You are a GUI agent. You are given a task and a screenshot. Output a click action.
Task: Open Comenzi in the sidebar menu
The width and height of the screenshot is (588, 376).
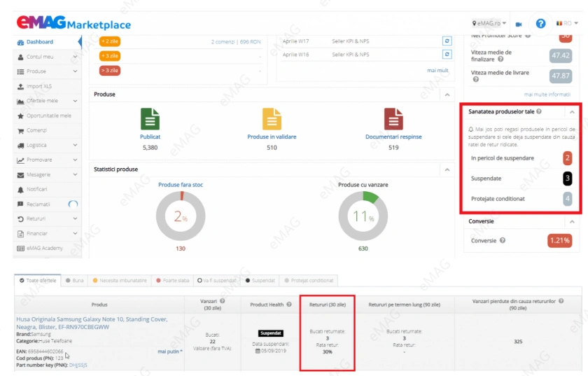point(36,130)
